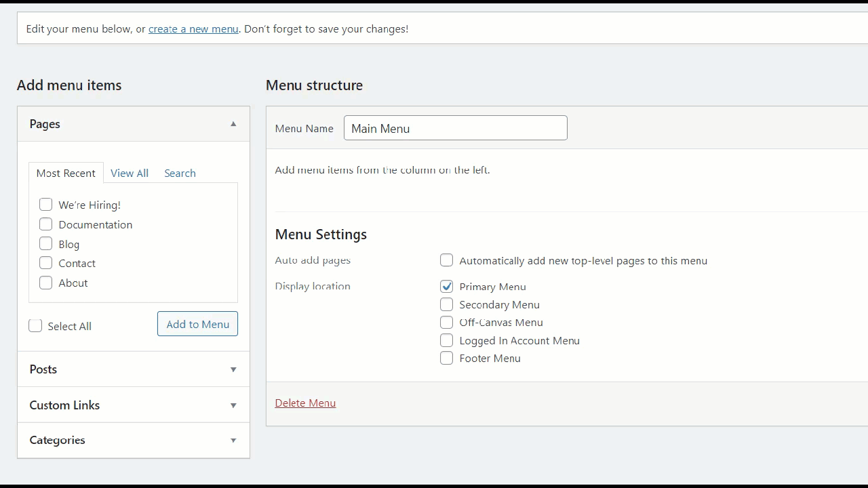Expand the Posts panel arrow
Viewport: 868px width, 488px height.
(x=233, y=369)
